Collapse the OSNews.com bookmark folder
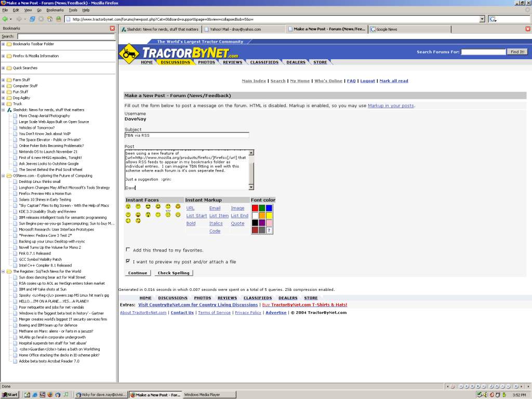The image size is (532, 399). pyautogui.click(x=3, y=176)
